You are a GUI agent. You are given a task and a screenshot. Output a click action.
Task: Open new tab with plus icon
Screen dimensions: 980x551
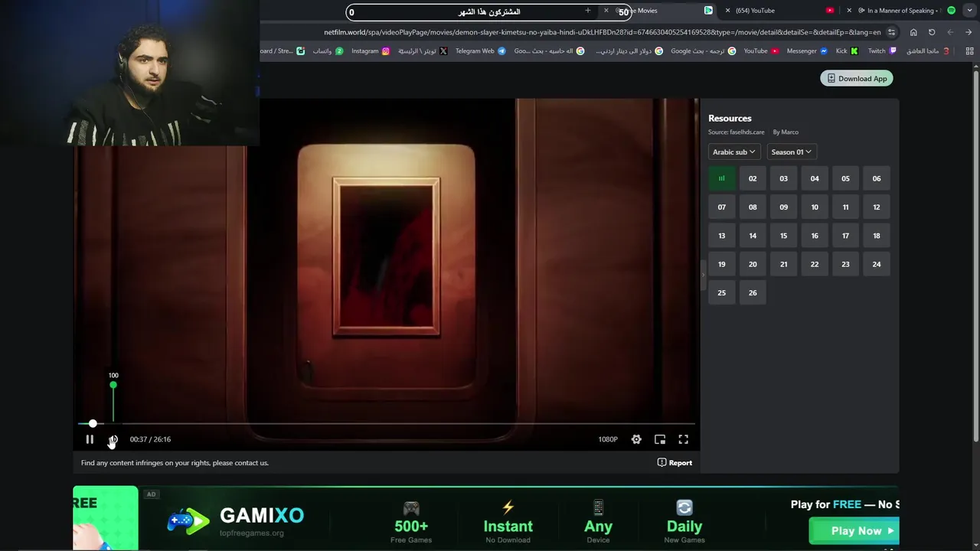[x=588, y=11]
